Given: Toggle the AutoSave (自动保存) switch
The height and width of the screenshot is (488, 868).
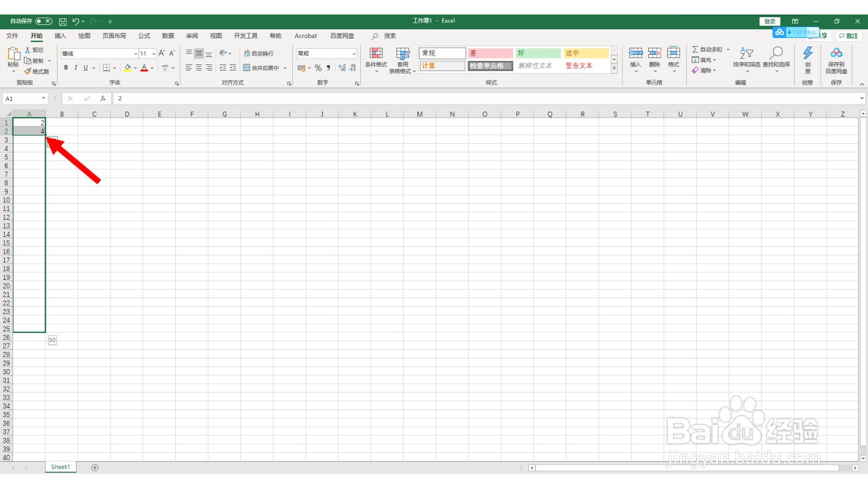Looking at the screenshot, I should [44, 21].
